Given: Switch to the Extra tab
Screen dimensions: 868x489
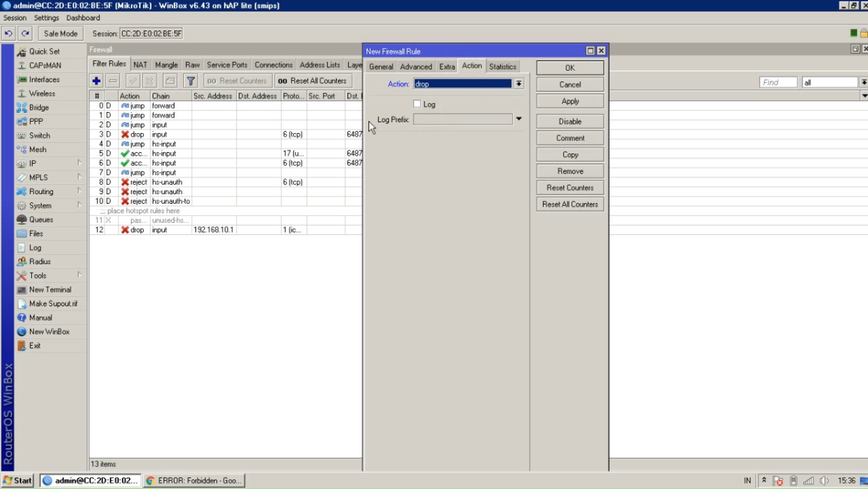Looking at the screenshot, I should pos(447,67).
